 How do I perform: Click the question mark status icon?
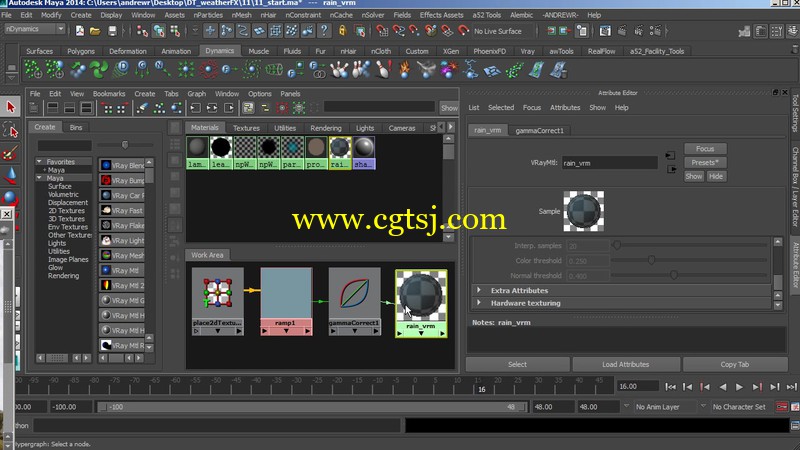324,31
